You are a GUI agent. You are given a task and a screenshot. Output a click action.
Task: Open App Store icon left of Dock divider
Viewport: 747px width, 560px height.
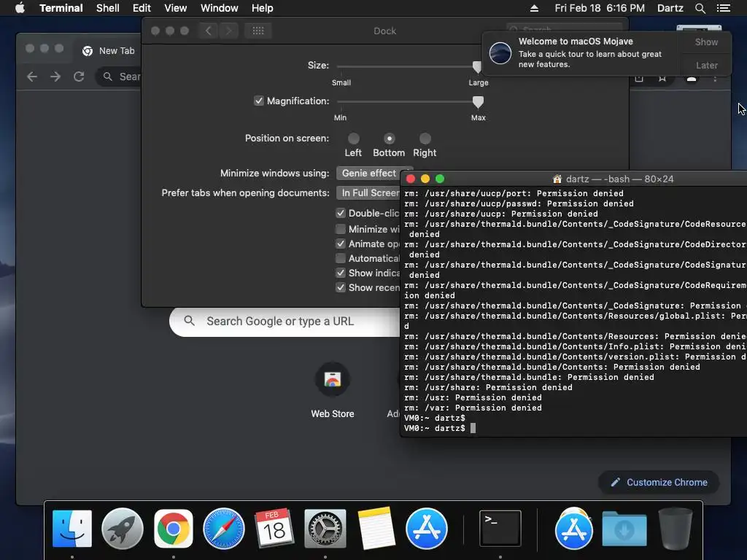[426, 529]
